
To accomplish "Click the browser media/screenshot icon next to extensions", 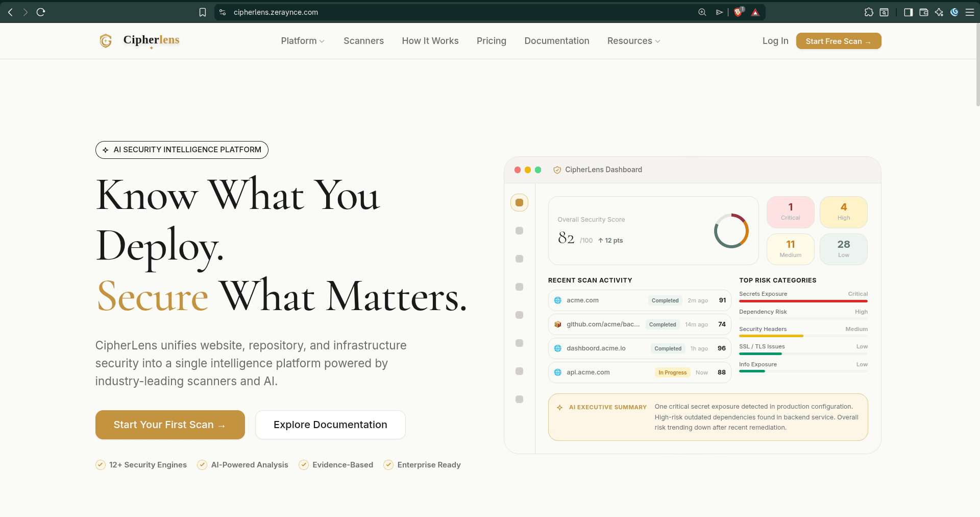I will coord(884,12).
